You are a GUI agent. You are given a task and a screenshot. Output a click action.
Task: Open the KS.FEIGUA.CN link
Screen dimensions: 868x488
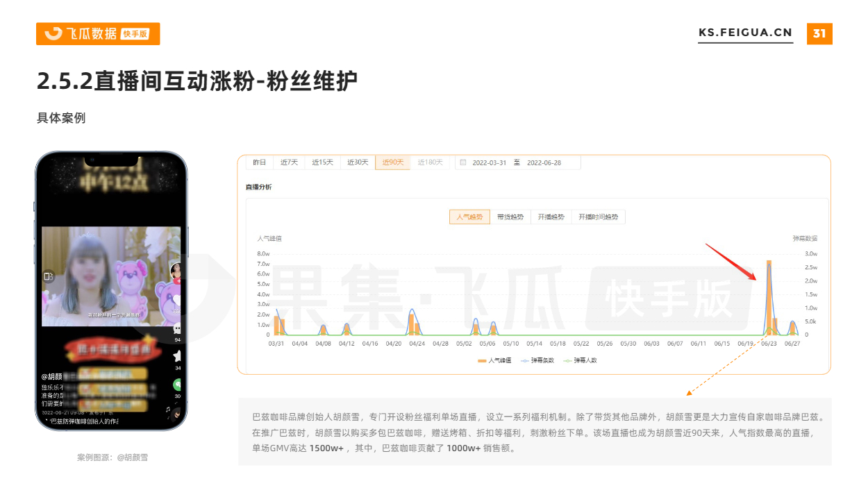tap(745, 33)
